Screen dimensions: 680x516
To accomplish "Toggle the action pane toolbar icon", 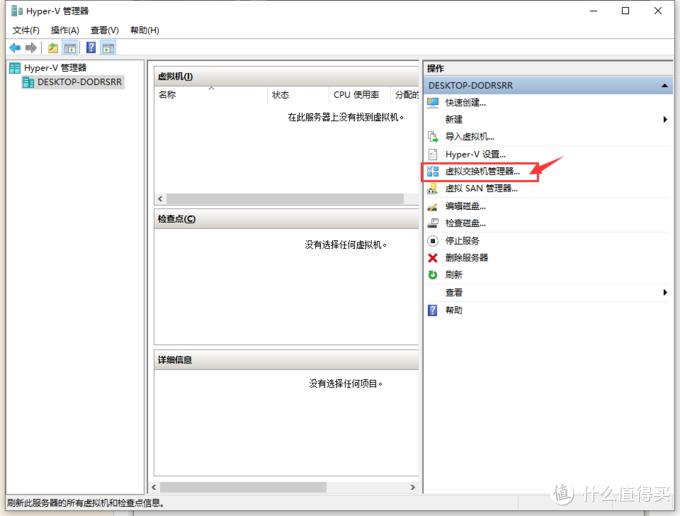I will pyautogui.click(x=108, y=48).
